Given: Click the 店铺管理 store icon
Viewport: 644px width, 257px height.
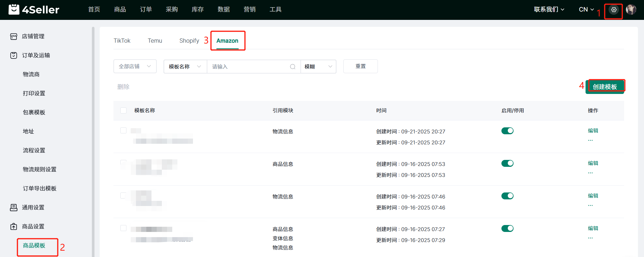Looking at the screenshot, I should click(14, 36).
